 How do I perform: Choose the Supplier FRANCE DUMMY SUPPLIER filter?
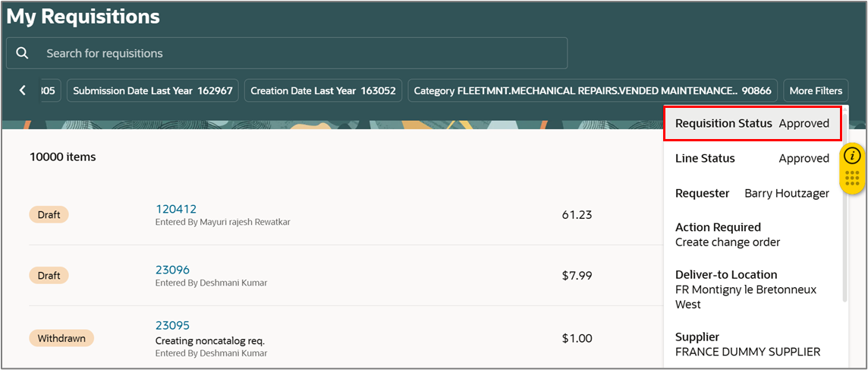tap(753, 344)
